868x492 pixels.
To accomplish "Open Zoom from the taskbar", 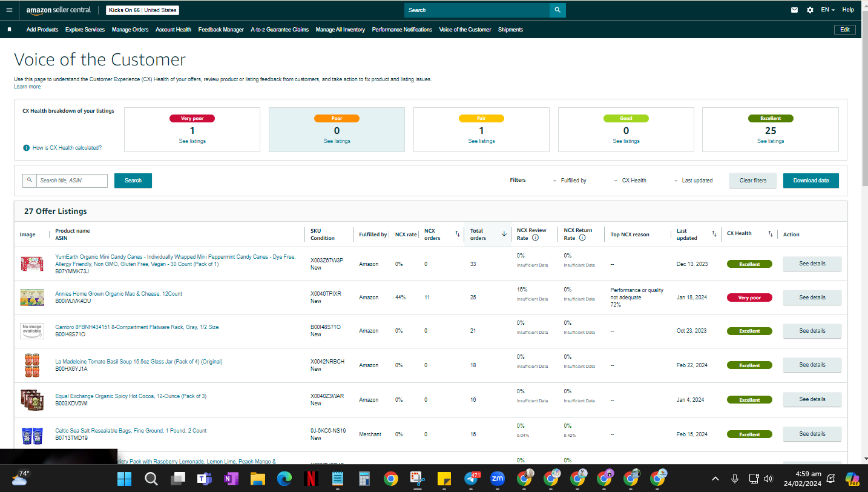I will [498, 479].
